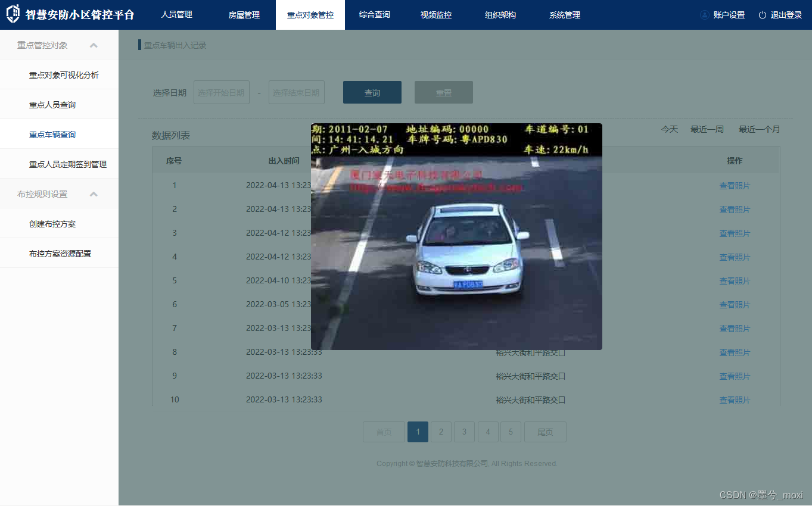Click 查看照片 for row 4
The image size is (812, 506).
(735, 257)
